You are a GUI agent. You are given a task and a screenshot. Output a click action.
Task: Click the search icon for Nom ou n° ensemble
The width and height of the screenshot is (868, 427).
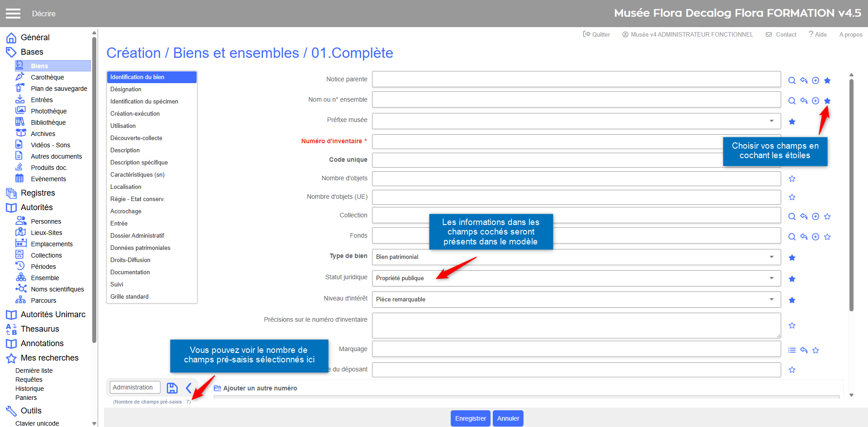point(792,101)
